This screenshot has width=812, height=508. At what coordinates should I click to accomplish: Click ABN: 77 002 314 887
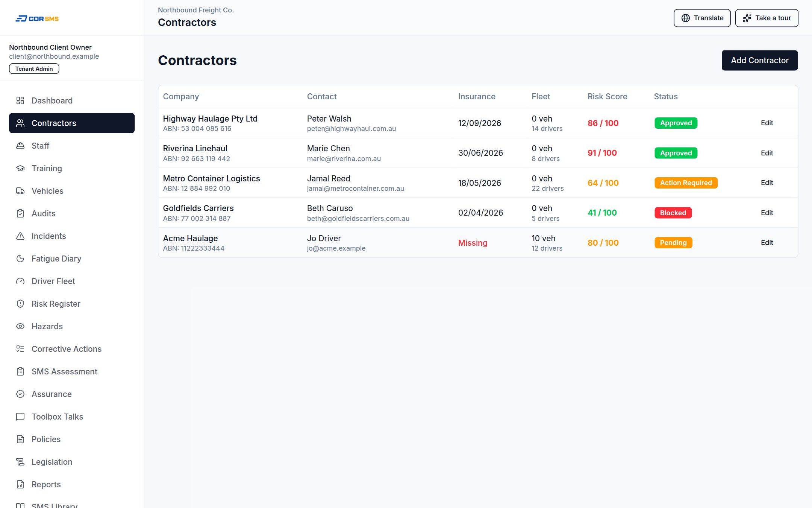point(197,219)
